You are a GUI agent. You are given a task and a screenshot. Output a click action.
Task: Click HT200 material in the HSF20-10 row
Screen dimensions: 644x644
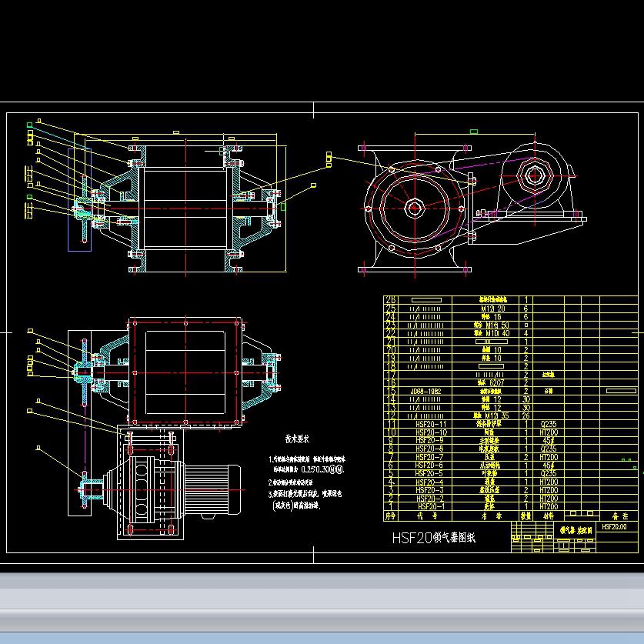tap(549, 432)
